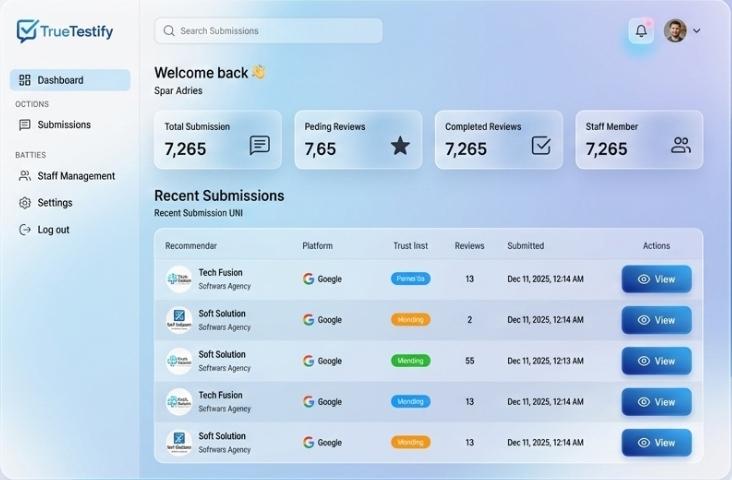
Task: View the Tech Fusion row with blue Monding badge
Action: point(656,402)
